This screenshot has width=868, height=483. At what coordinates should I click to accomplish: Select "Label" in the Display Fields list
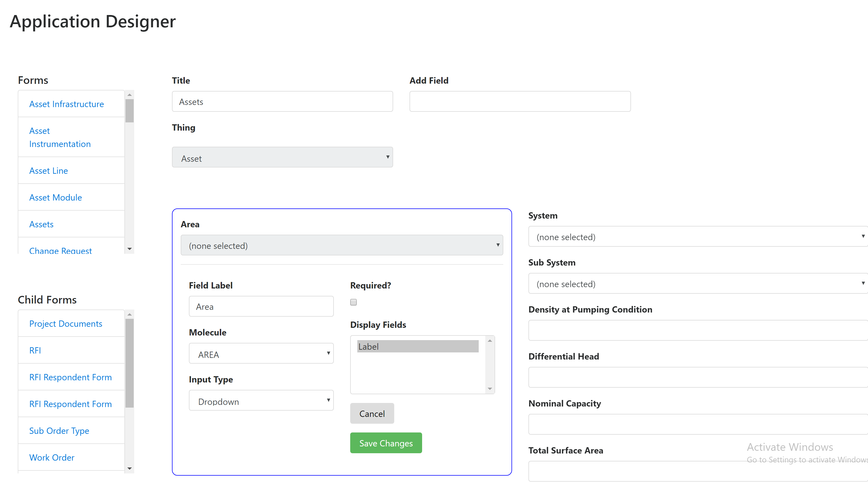[x=418, y=346]
